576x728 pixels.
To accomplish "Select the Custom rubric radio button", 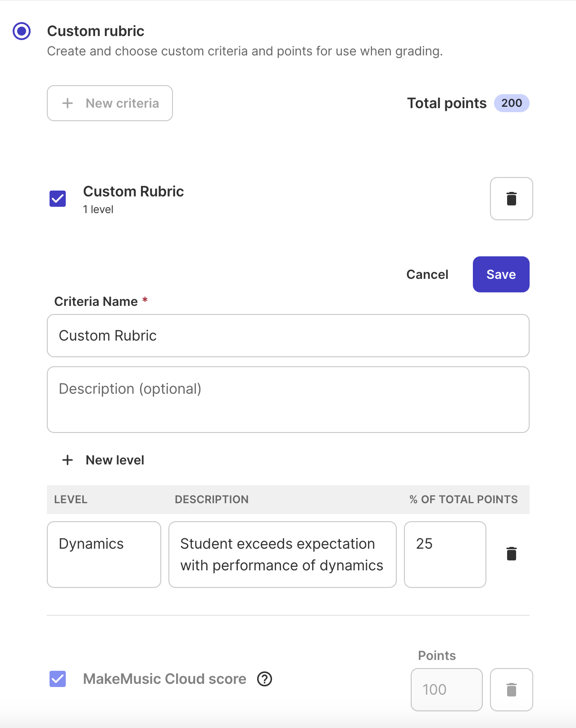I will pyautogui.click(x=21, y=31).
